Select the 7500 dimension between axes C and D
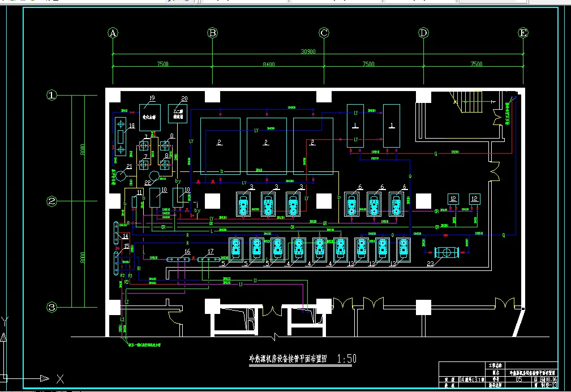 (x=368, y=64)
